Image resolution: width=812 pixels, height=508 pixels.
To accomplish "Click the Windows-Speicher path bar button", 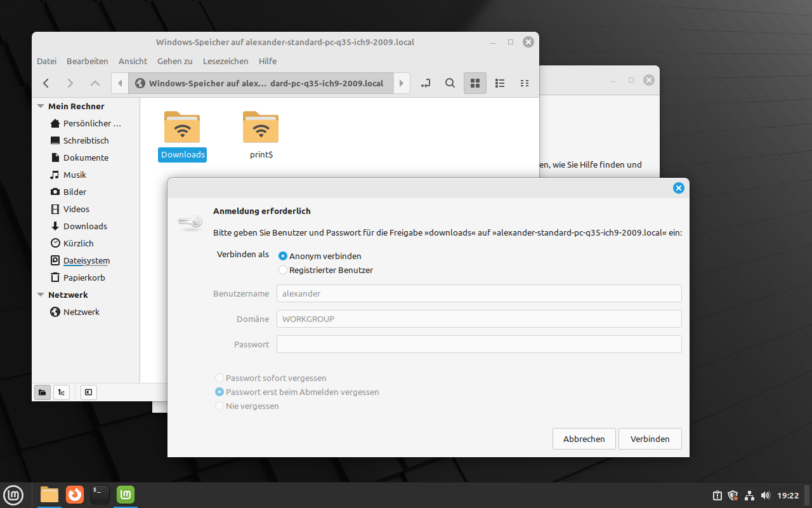I will 261,83.
